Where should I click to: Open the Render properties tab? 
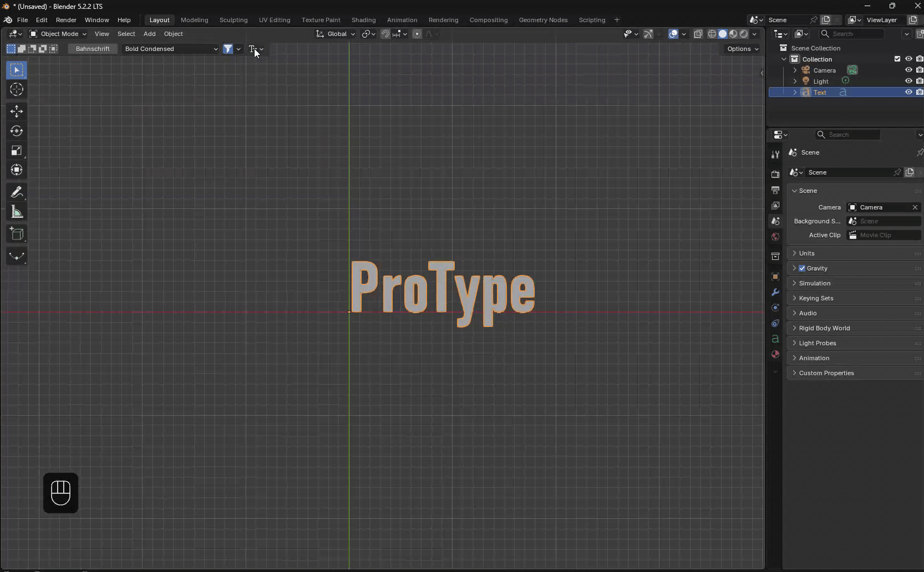[x=775, y=175]
